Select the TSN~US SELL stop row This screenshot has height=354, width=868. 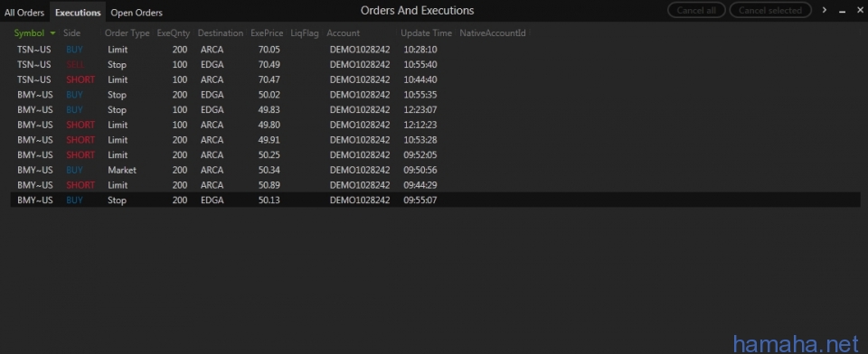(x=435, y=65)
